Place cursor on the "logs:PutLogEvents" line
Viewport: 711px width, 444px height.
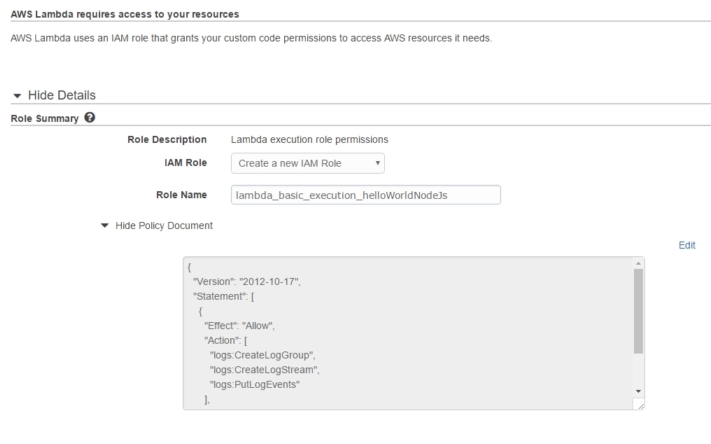click(254, 385)
